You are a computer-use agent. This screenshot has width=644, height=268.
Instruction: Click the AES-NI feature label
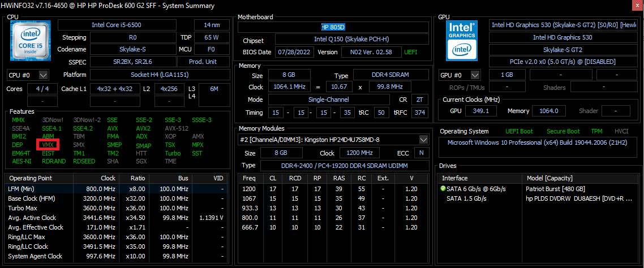click(x=21, y=161)
